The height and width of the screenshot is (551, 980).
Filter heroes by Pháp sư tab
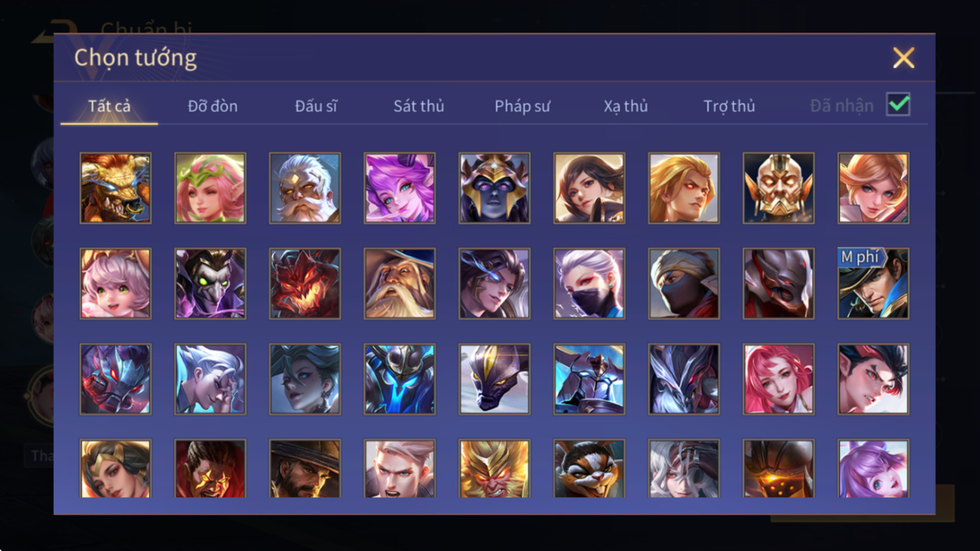tap(522, 106)
